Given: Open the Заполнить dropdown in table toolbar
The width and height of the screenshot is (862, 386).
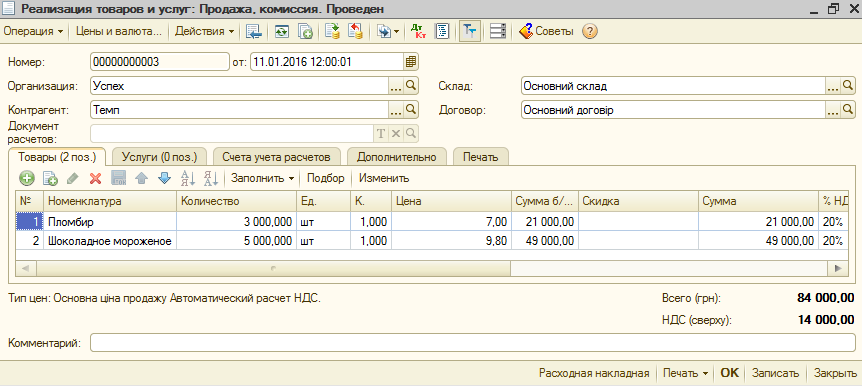Looking at the screenshot, I should tap(262, 178).
